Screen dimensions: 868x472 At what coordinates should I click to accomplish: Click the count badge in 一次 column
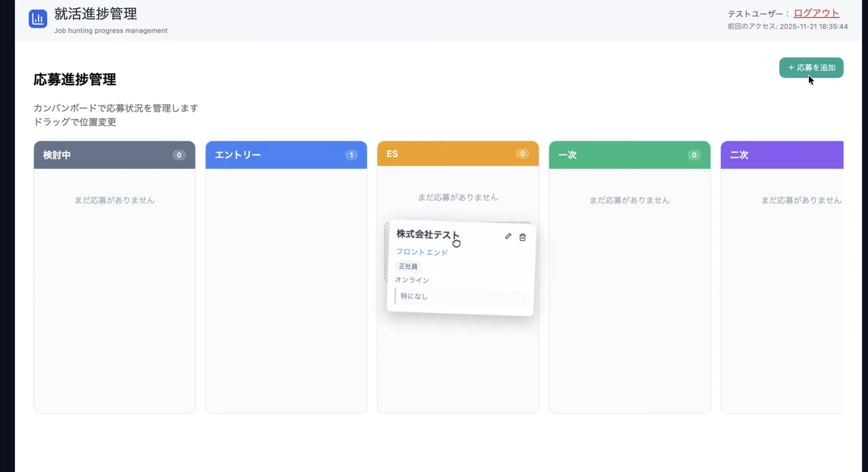(x=694, y=155)
